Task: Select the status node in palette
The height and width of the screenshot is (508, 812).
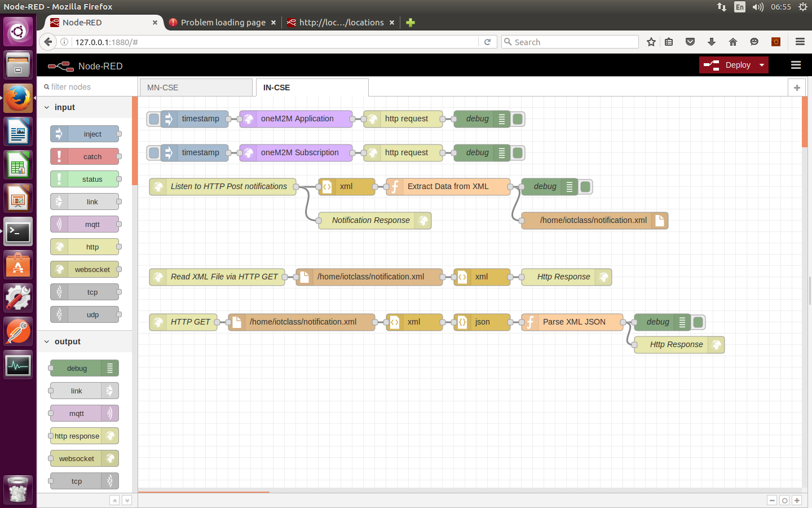Action: pos(85,179)
